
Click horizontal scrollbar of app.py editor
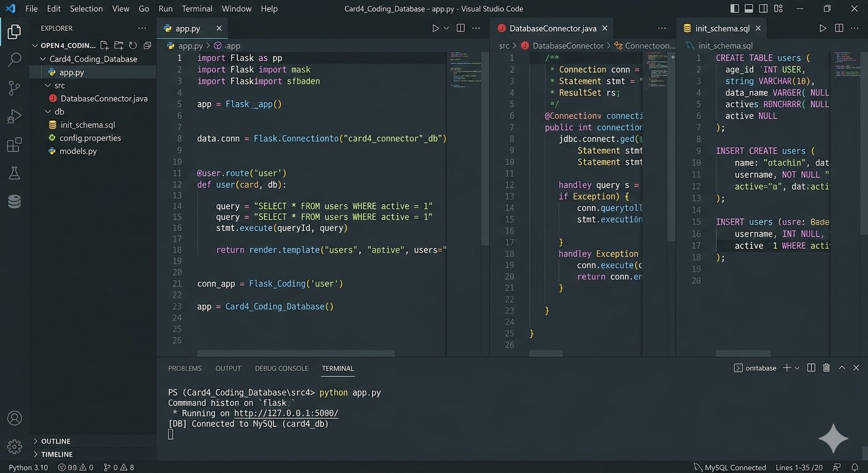tap(296, 354)
